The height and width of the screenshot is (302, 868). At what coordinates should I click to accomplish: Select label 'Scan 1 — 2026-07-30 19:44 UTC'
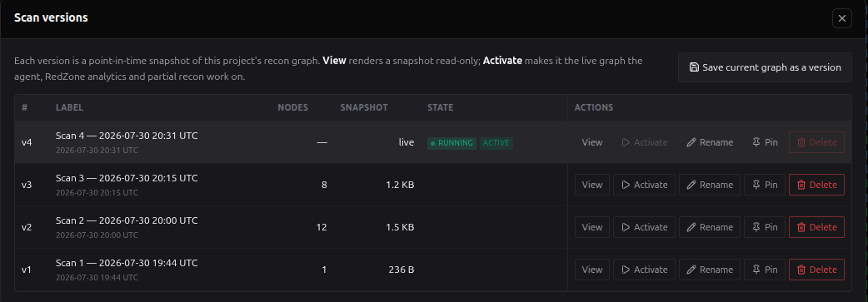[x=127, y=263]
